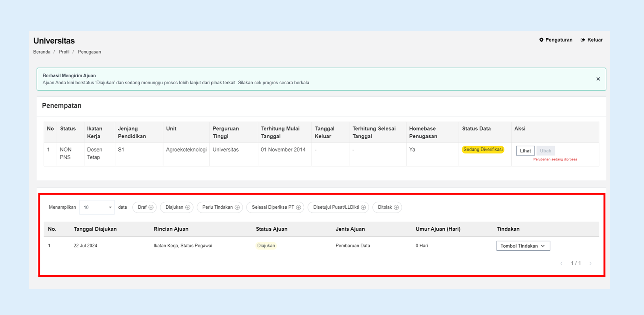
Task: Click the Penempatan section heading
Action: tap(62, 106)
